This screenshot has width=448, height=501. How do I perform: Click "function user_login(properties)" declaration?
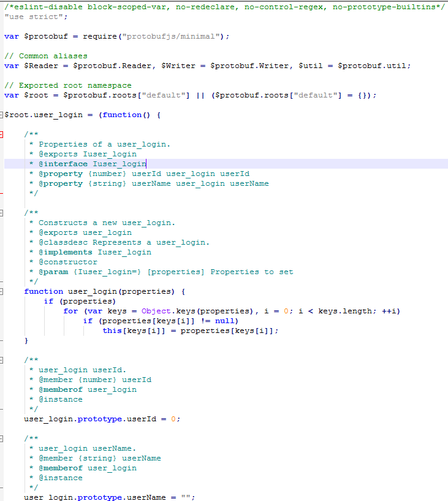pyautogui.click(x=100, y=291)
